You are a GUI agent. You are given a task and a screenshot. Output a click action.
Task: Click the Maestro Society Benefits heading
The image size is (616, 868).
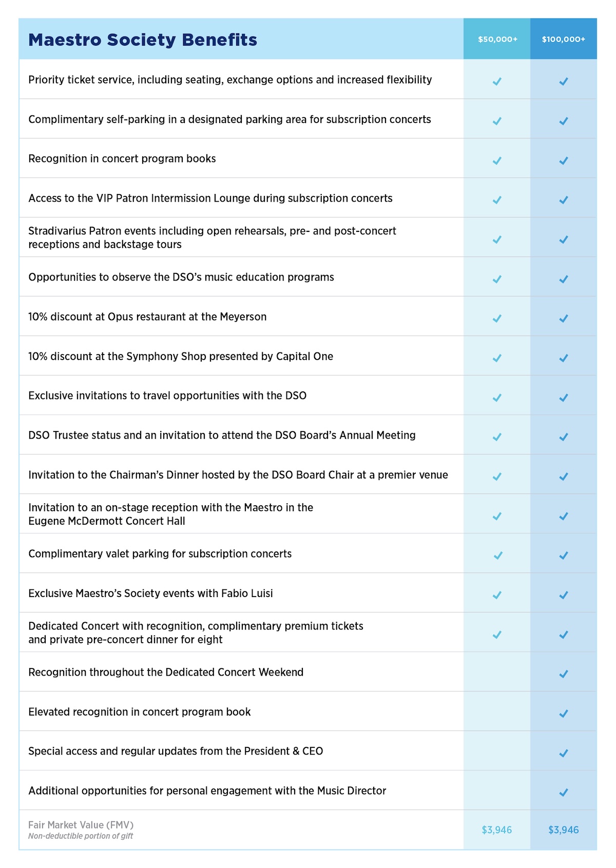[143, 40]
